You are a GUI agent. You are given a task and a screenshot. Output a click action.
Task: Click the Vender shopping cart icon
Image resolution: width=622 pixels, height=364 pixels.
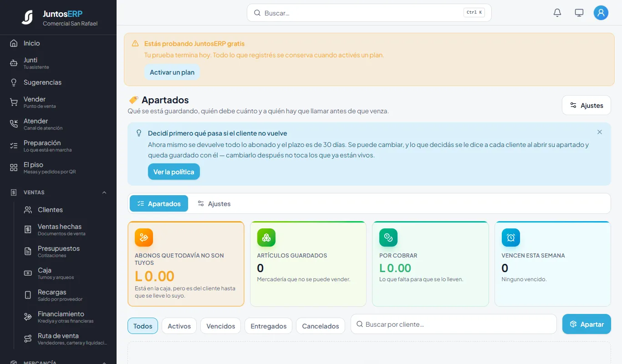click(14, 102)
